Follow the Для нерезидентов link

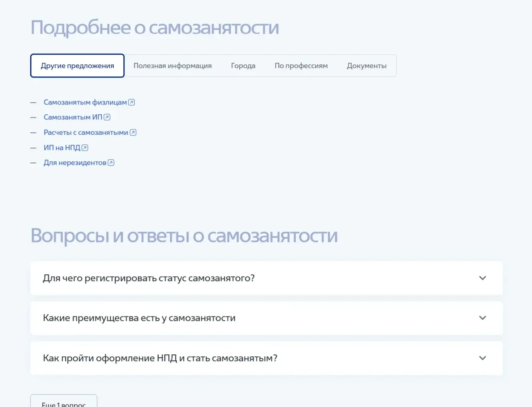point(75,163)
